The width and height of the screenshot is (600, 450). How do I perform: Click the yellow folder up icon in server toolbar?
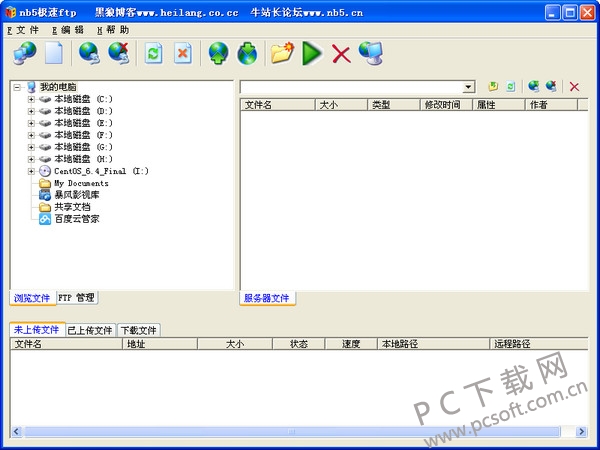click(493, 86)
